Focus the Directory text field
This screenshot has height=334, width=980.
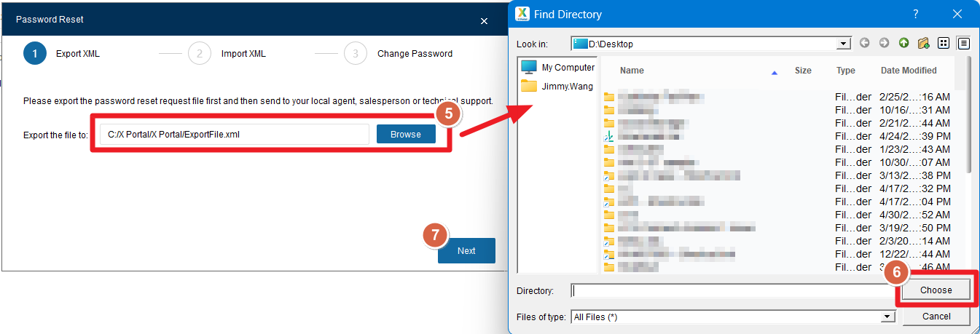click(732, 290)
